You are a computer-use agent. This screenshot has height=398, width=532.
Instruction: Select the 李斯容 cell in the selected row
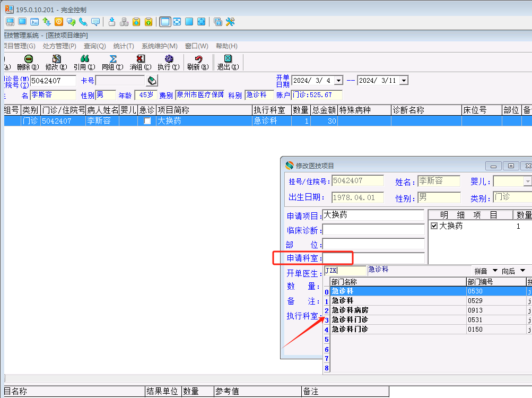coord(102,121)
